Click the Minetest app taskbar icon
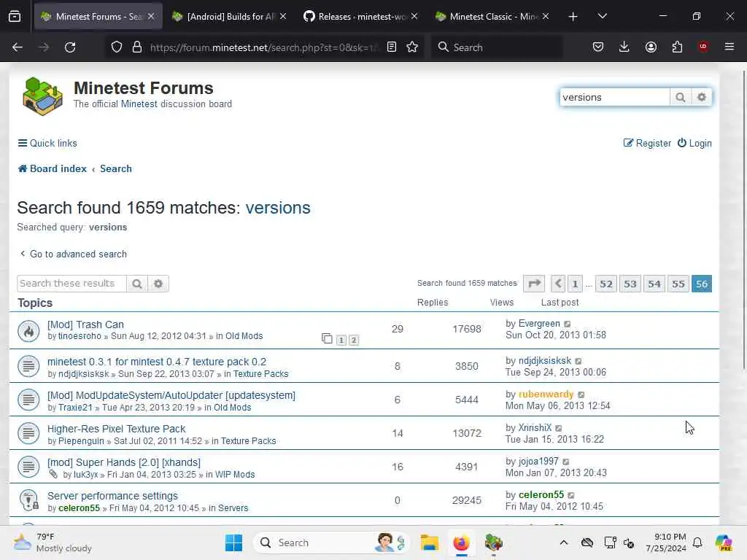The image size is (747, 560). point(494,542)
